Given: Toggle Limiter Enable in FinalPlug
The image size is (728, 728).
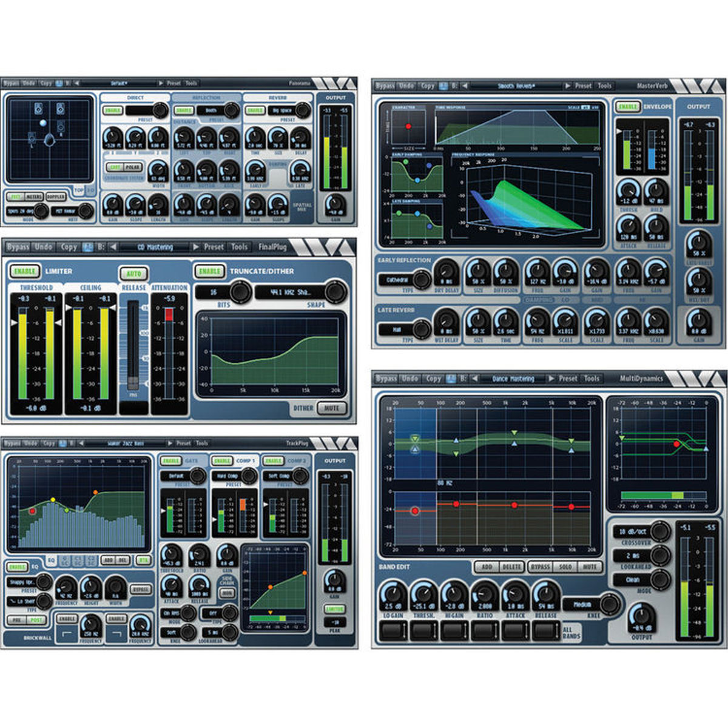Looking at the screenshot, I should (25, 271).
